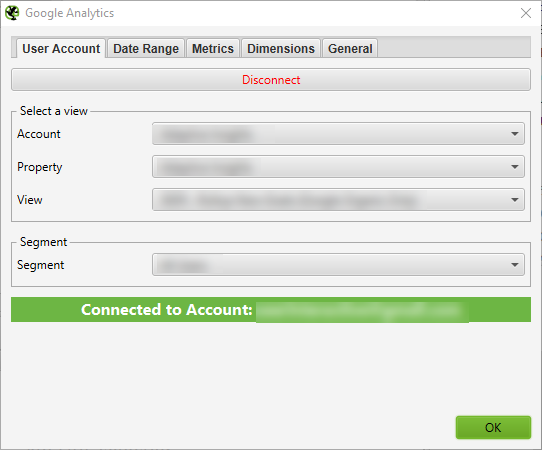
Task: Click inside the Account combo box field
Action: coord(338,134)
